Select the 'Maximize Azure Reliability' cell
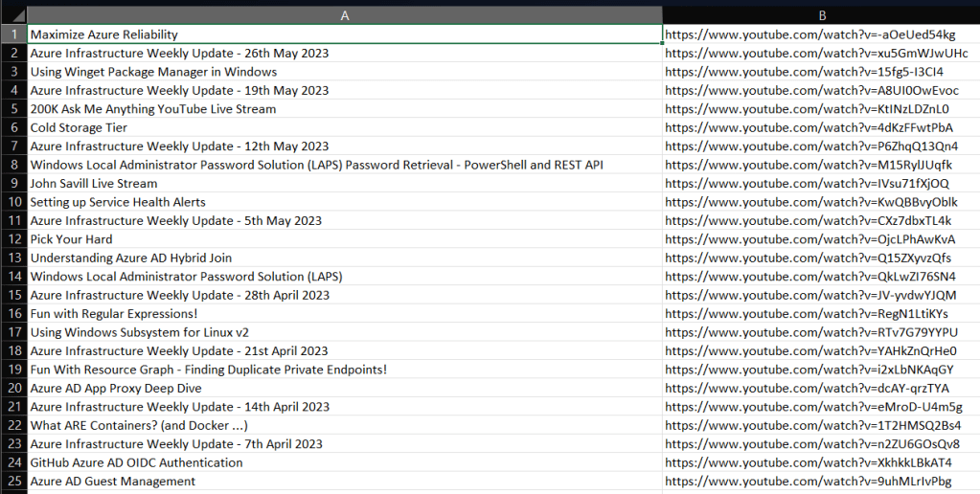 coord(103,34)
